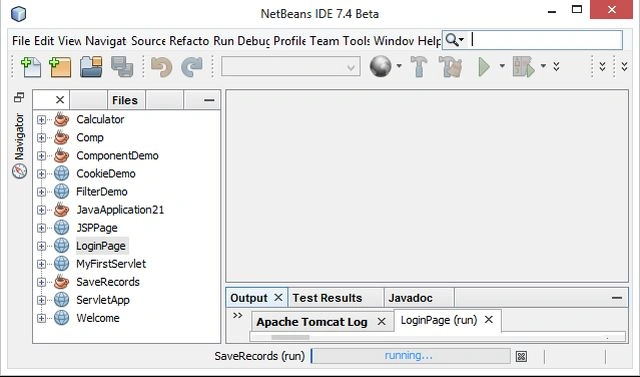Expand the JavaApplication21 project node
This screenshot has width=640, height=377.
click(41, 210)
